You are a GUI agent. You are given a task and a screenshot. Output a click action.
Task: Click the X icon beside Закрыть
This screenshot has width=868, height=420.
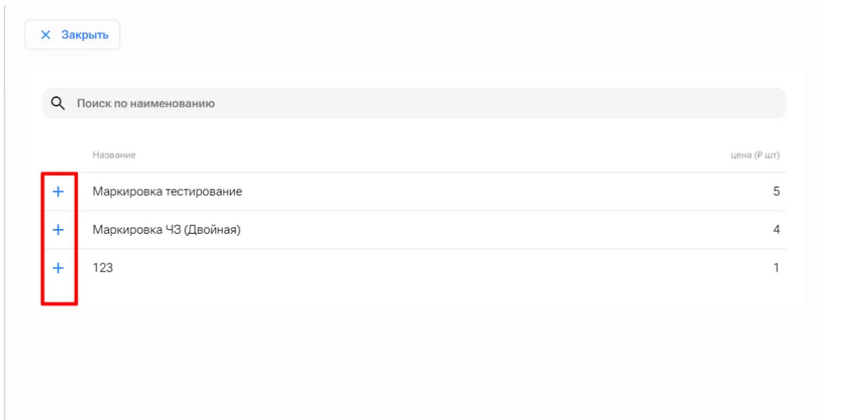[x=46, y=35]
